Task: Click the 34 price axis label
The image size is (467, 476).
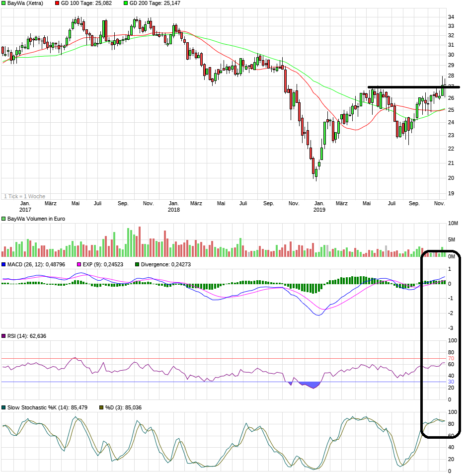Action: click(451, 17)
